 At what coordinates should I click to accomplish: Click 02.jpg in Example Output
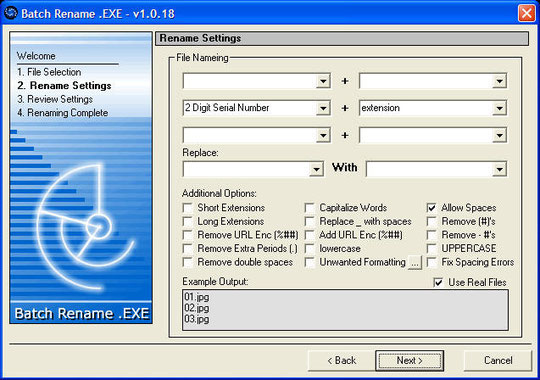click(197, 308)
